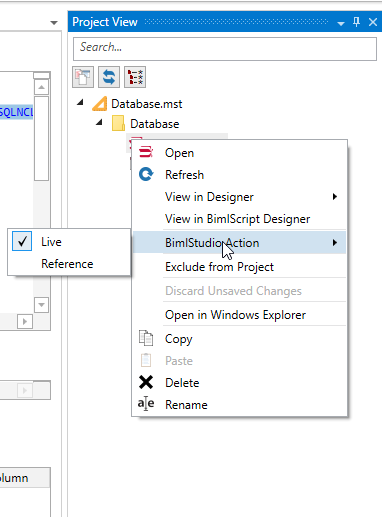The width and height of the screenshot is (382, 517).
Task: Open dropdown arrow above left panel
Action: [54, 23]
